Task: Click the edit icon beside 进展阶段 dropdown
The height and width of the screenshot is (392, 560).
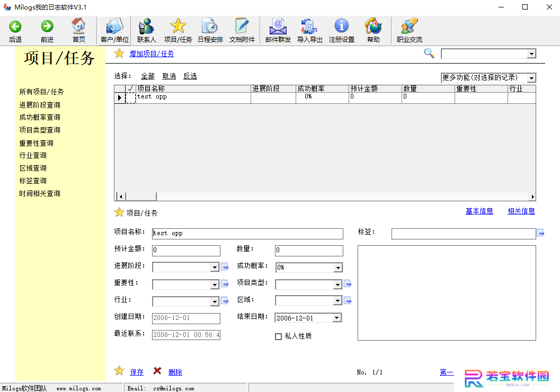Action: (224, 266)
